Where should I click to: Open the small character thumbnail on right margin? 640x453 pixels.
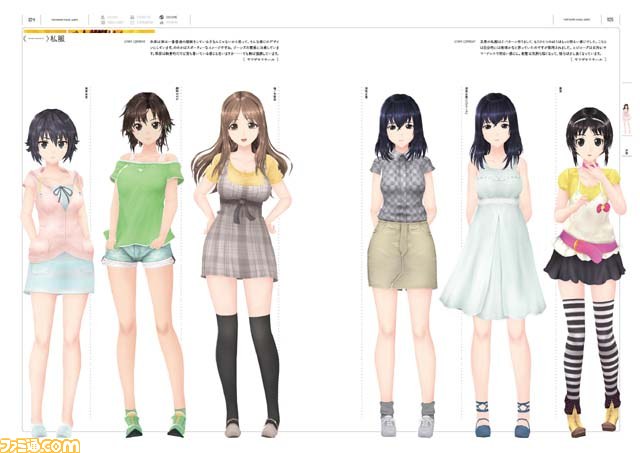pyautogui.click(x=626, y=119)
